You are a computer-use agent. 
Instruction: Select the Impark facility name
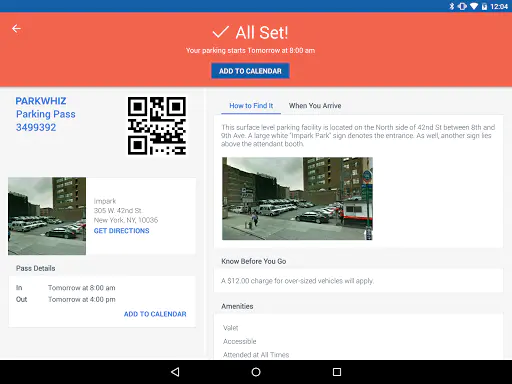pyautogui.click(x=105, y=201)
